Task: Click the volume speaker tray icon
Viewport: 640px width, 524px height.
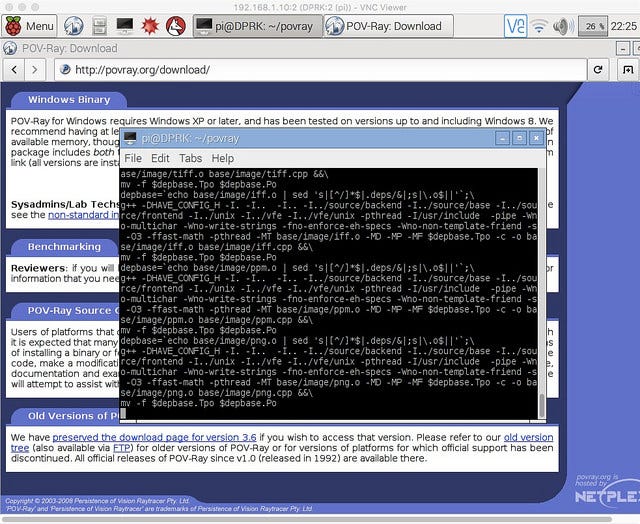Action: (563, 27)
